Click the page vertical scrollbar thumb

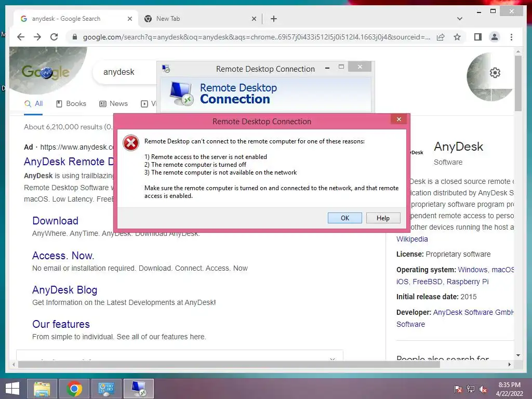point(518,84)
